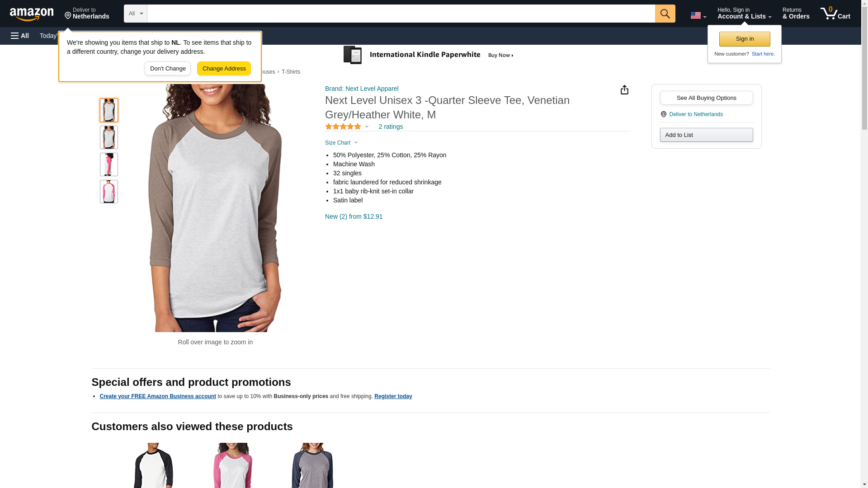Open Returns & Orders
The width and height of the screenshot is (868, 488).
click(x=796, y=13)
